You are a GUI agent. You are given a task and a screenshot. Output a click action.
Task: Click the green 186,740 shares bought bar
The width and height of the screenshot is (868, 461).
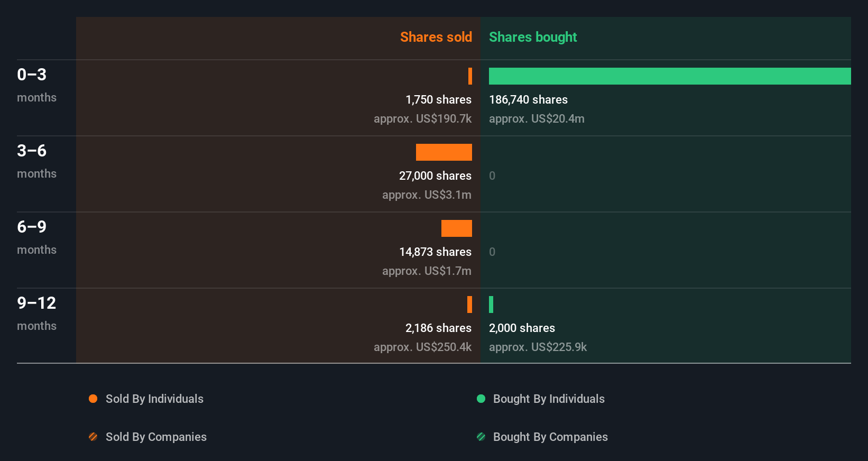click(x=670, y=76)
